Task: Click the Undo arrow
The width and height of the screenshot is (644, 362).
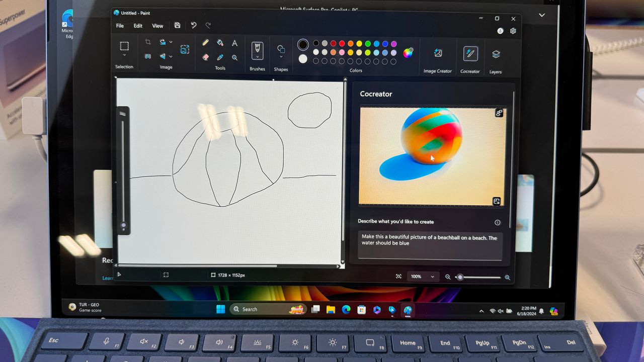Action: coord(194,26)
